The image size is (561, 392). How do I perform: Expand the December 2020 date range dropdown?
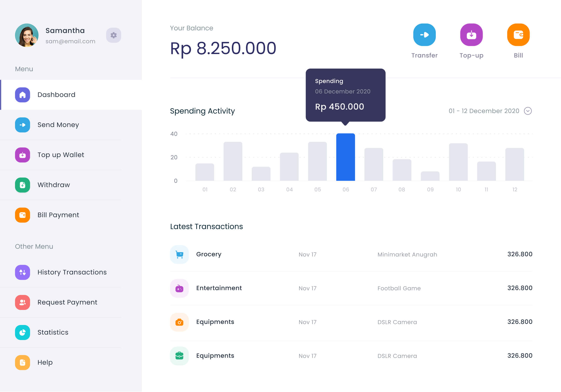click(528, 111)
